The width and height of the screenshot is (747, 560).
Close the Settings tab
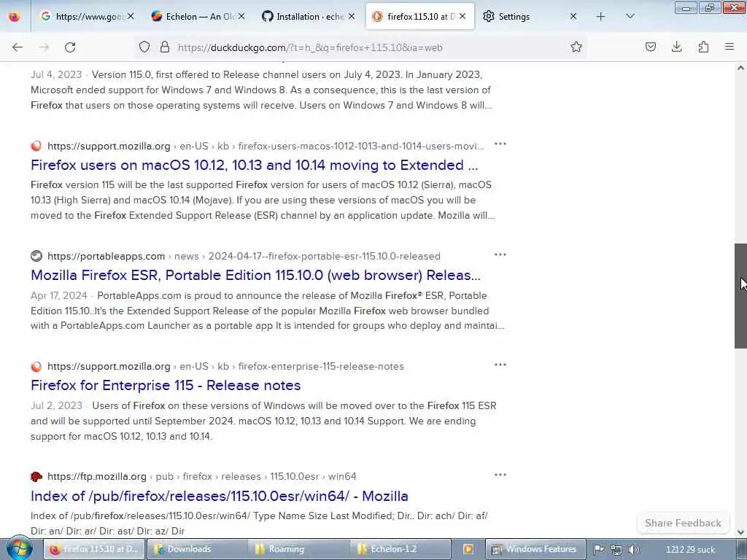[573, 17]
